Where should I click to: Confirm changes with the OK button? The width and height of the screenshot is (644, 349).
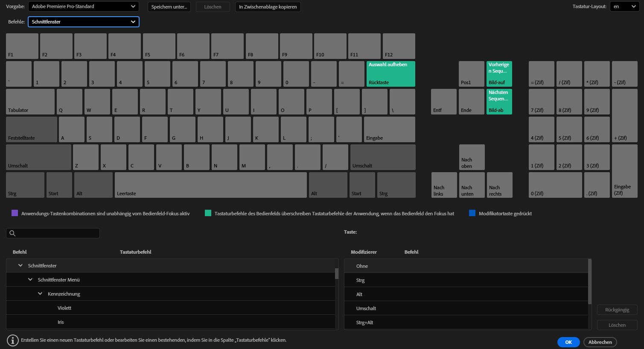pyautogui.click(x=568, y=342)
